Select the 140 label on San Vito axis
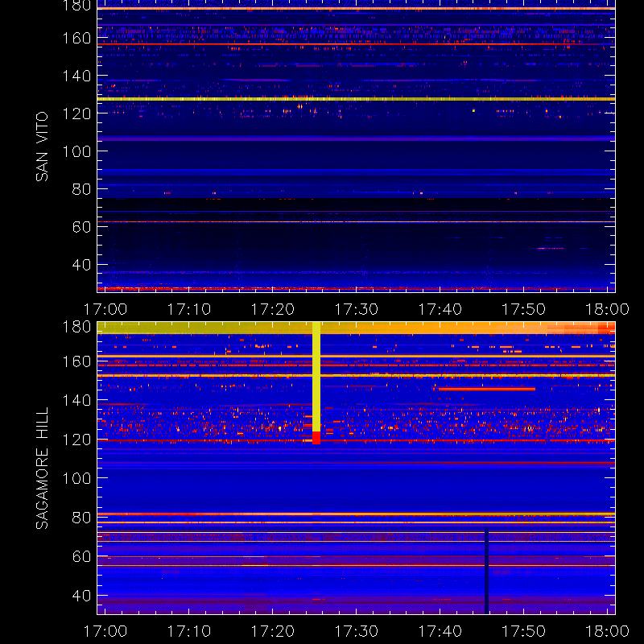 (x=76, y=76)
